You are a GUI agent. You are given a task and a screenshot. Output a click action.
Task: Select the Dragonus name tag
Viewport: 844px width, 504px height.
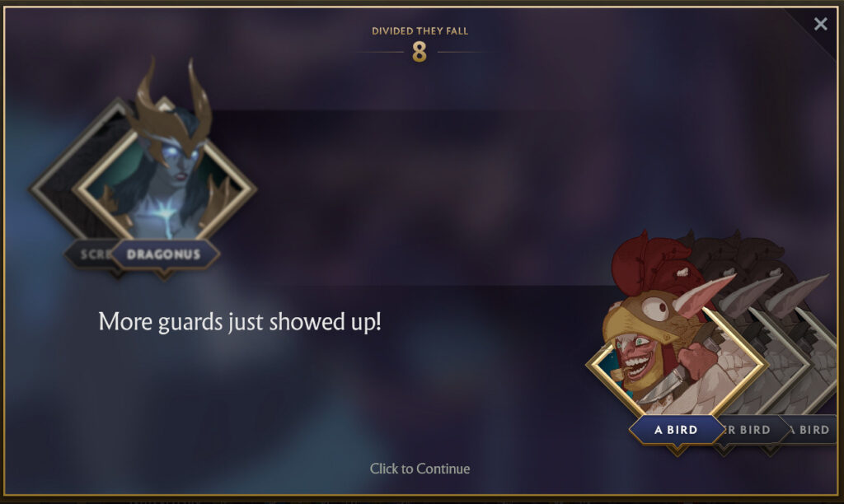click(x=164, y=254)
